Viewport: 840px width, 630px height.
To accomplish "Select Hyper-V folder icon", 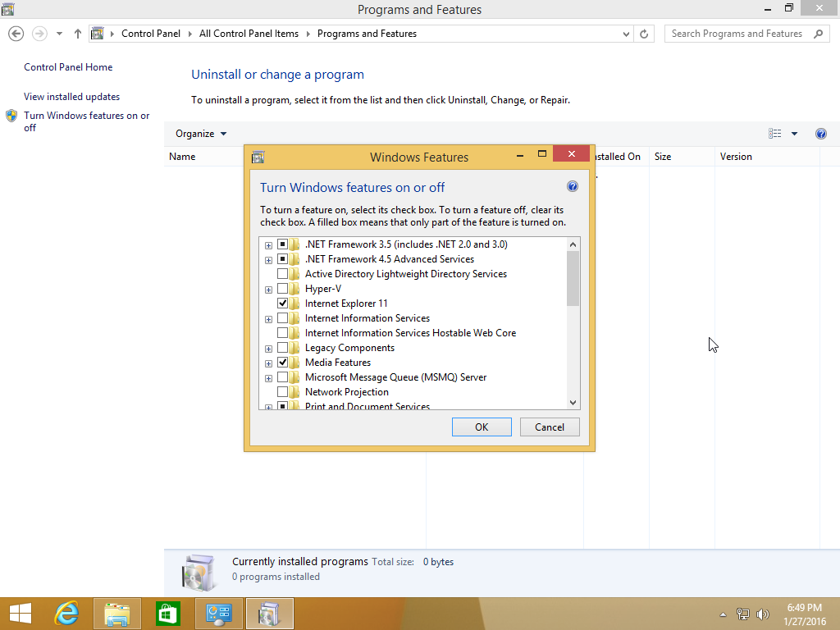I will pyautogui.click(x=294, y=289).
